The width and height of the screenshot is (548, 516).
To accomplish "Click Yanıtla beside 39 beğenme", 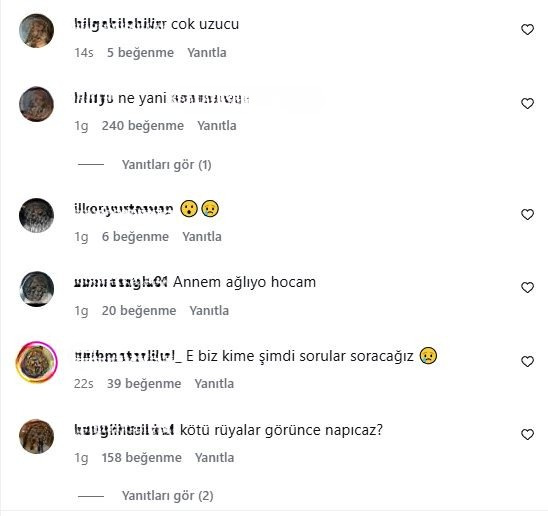I will [214, 384].
